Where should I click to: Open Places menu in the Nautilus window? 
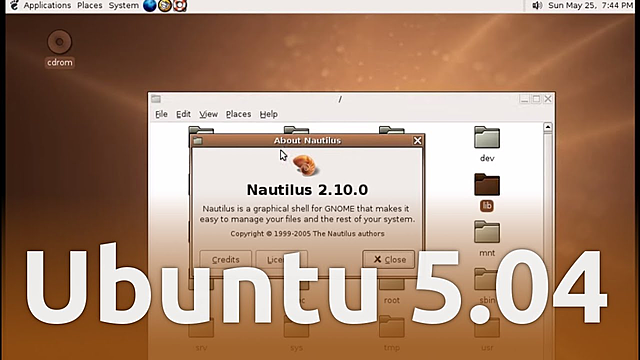pyautogui.click(x=238, y=114)
